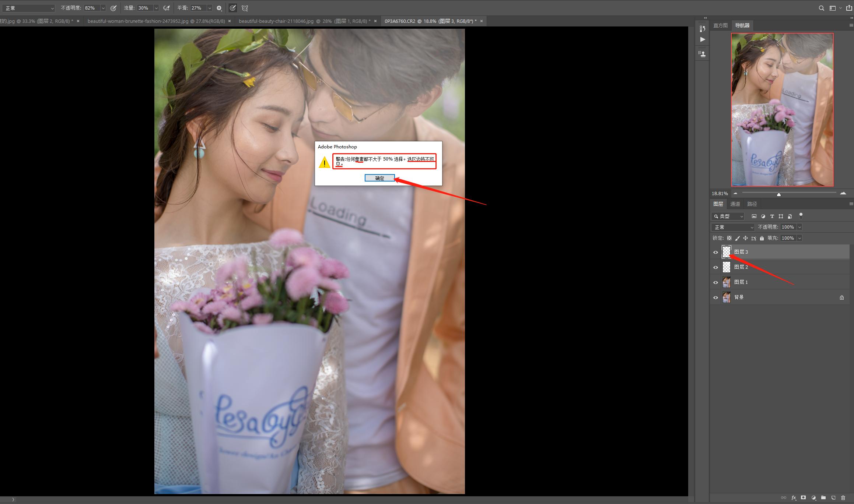The image size is (854, 504).
Task: Switch to beautiful-beauty-chair-2118046.jpg document tab
Action: pos(304,21)
